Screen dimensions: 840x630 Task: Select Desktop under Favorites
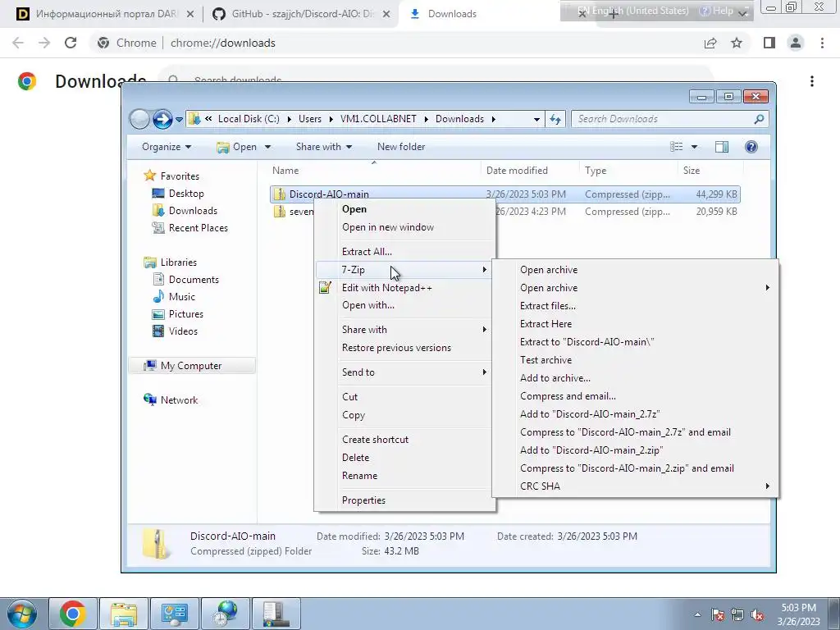coord(186,194)
